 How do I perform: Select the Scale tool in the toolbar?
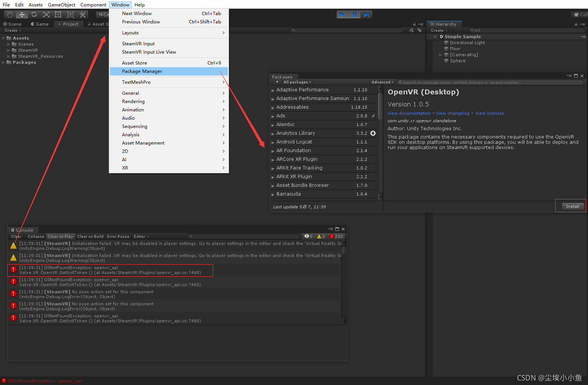click(46, 15)
